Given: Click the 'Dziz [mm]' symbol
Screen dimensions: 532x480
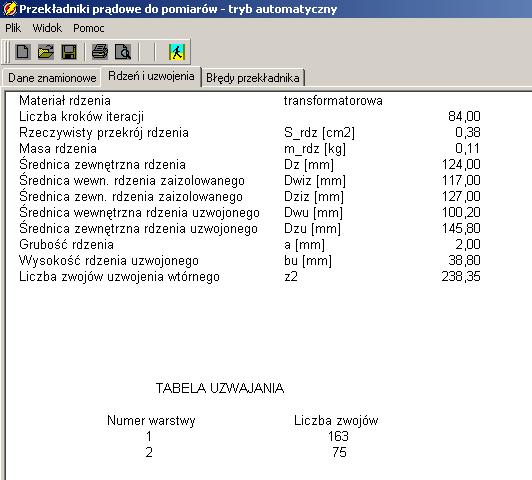Looking at the screenshot, I should 314,196.
